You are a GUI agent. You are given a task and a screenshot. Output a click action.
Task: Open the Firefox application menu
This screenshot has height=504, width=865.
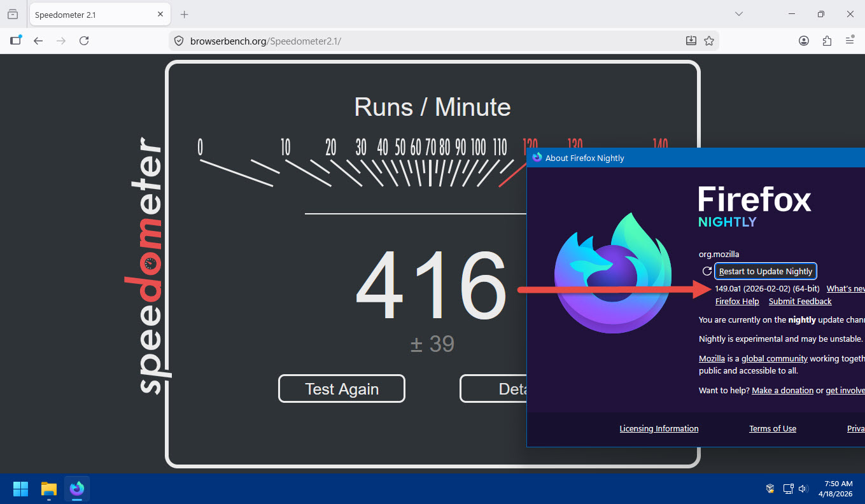850,41
